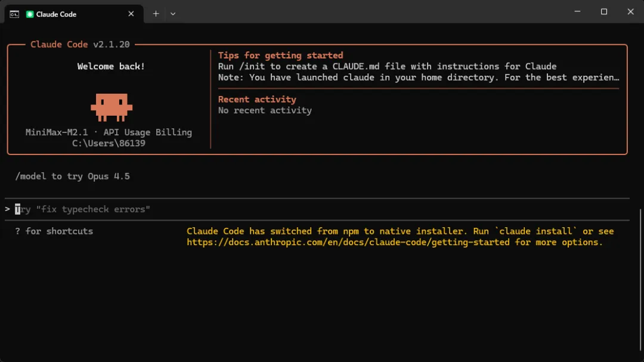
Task: Click the "No recent activity" text
Action: 265,110
